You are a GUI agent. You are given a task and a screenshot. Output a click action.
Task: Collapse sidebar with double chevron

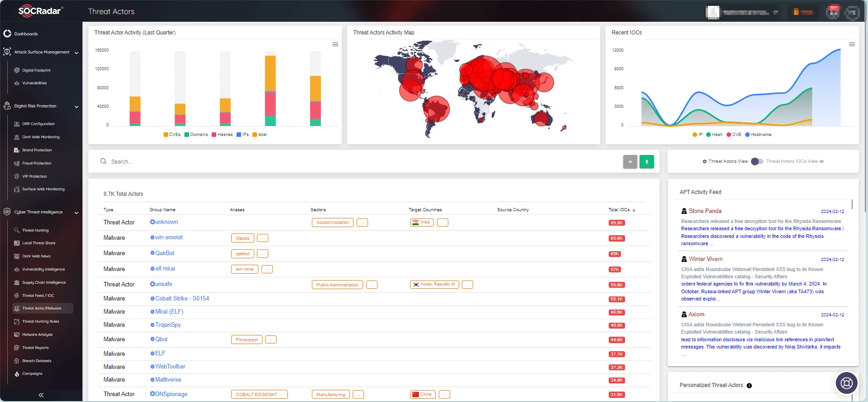pos(41,395)
